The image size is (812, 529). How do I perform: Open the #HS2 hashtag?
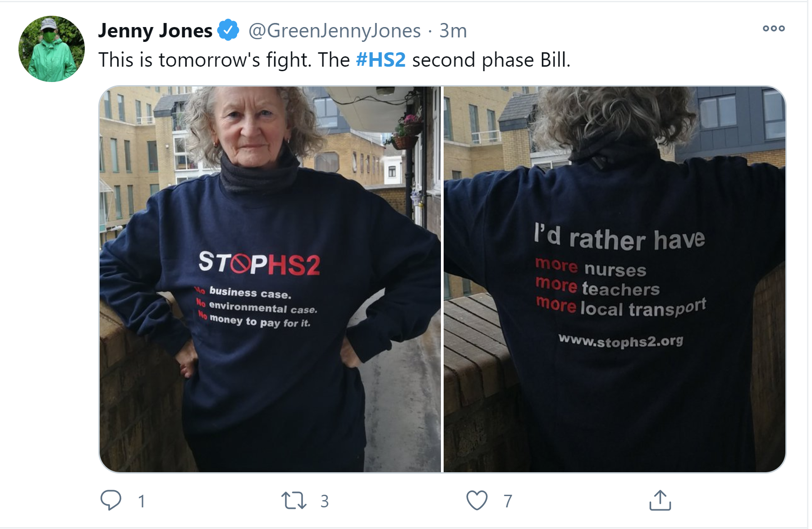click(381, 60)
